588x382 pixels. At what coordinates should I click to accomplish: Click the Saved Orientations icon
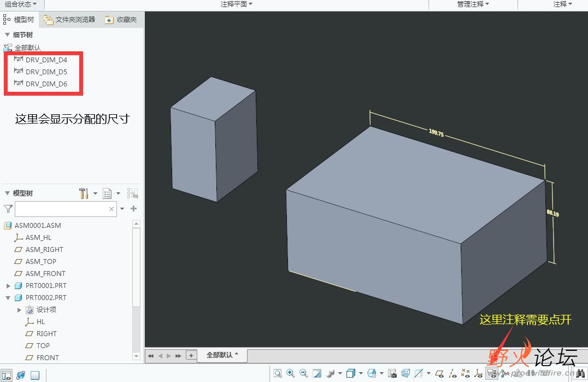coord(372,373)
